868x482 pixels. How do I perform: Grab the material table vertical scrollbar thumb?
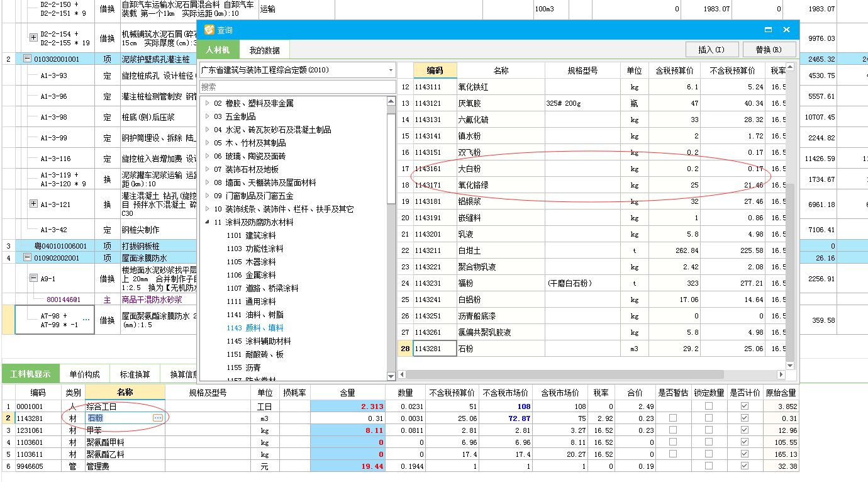point(791,272)
